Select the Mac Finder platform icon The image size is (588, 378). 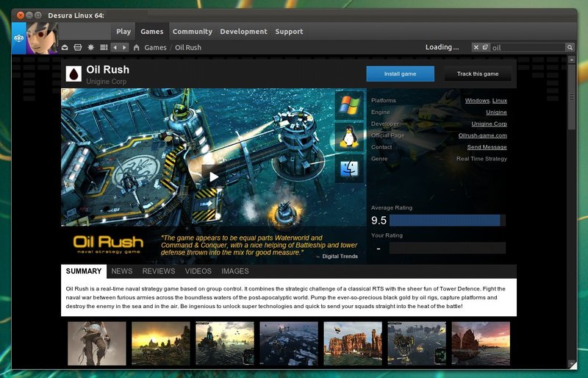tap(349, 169)
